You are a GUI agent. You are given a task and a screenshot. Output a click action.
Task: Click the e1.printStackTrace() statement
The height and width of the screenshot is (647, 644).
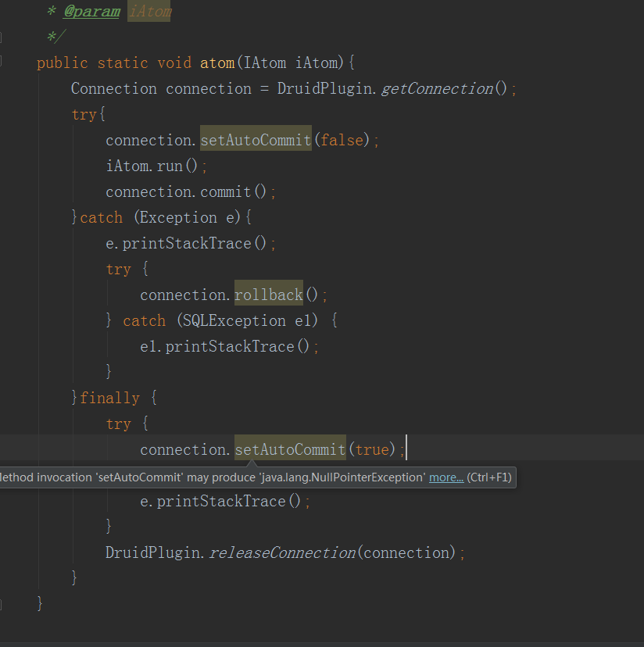229,347
